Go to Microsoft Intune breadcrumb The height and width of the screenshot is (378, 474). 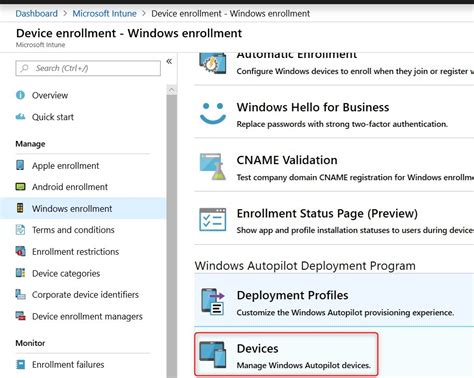pos(104,14)
